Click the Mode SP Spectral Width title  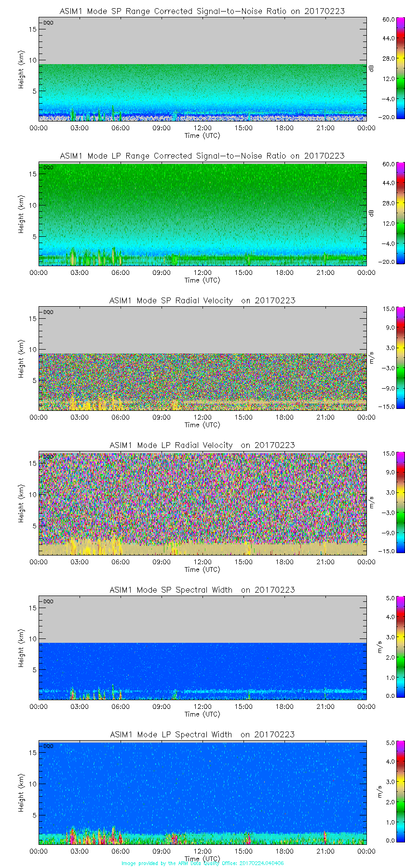coord(202,590)
